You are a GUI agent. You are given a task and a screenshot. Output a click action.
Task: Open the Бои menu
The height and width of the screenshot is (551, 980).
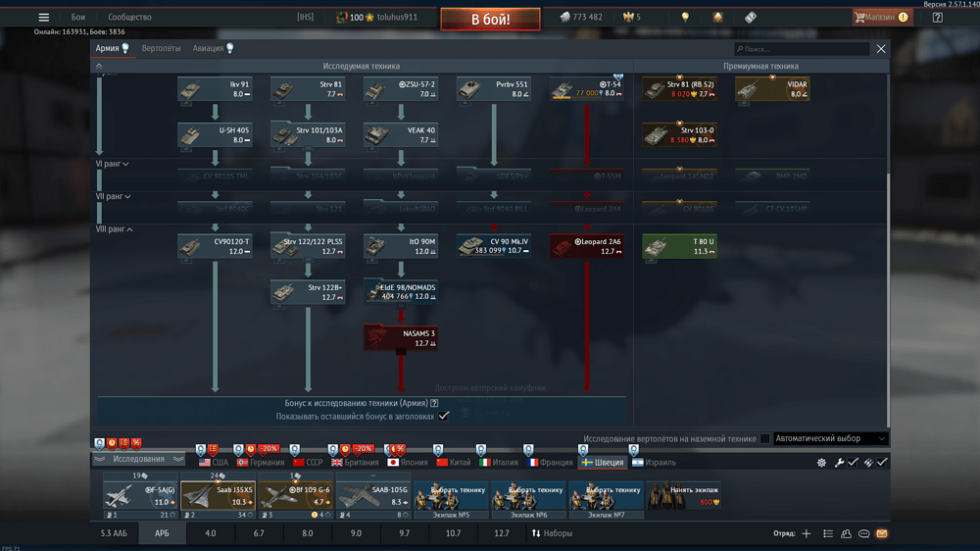(x=78, y=18)
